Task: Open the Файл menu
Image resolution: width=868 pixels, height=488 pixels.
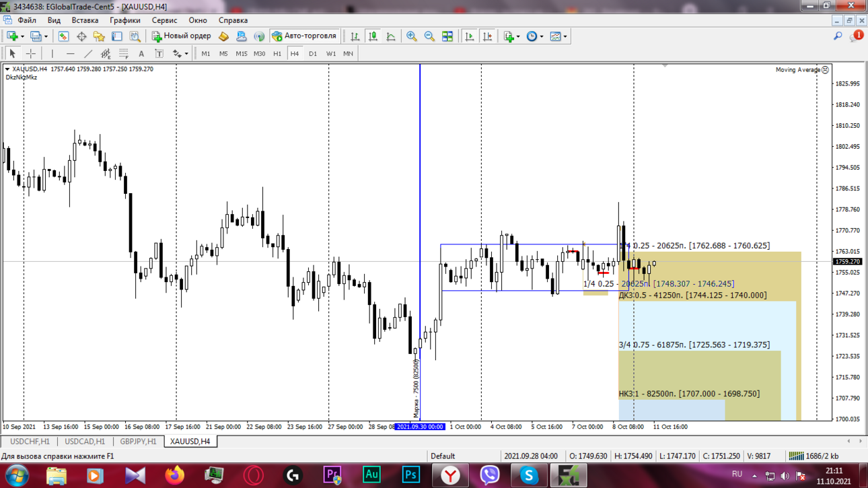Action: pos(27,20)
